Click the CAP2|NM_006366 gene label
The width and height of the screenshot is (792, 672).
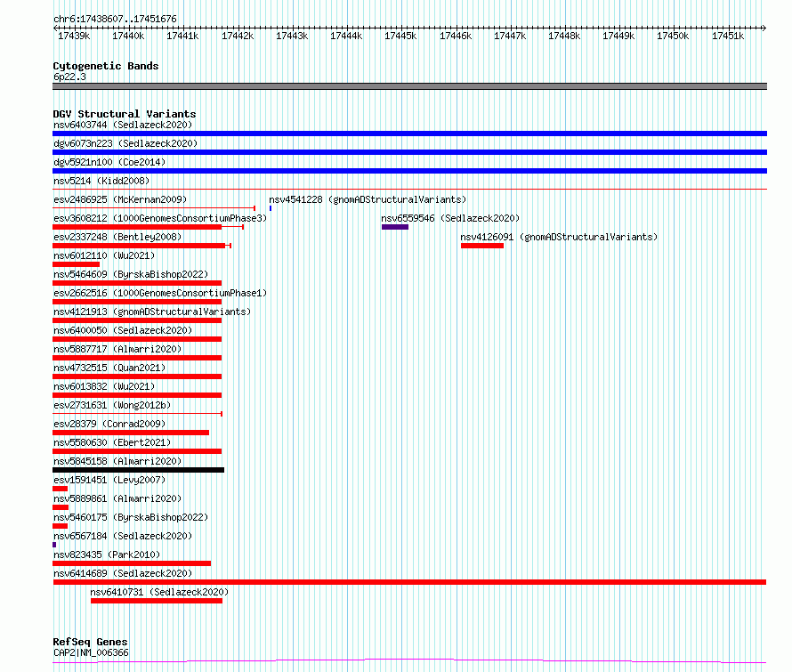click(91, 652)
